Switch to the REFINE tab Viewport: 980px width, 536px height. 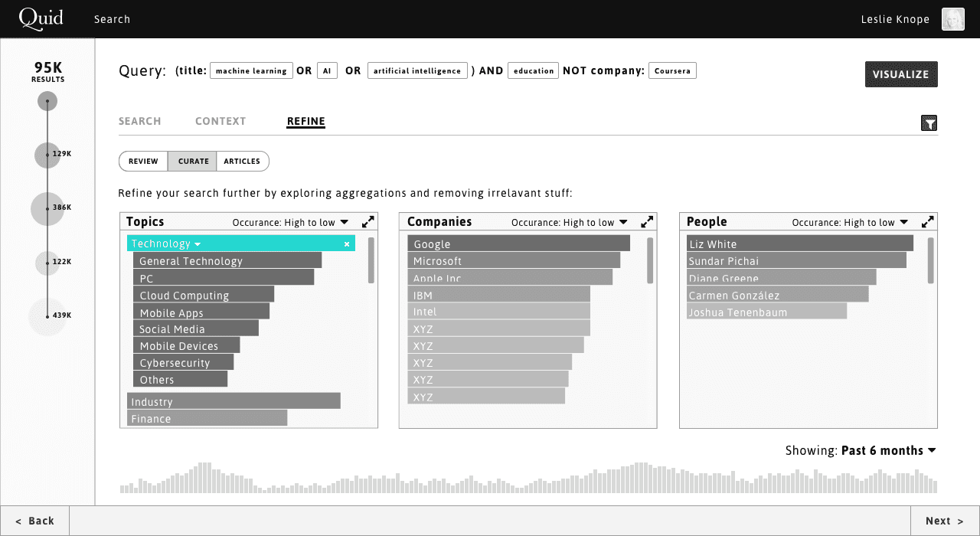[306, 121]
